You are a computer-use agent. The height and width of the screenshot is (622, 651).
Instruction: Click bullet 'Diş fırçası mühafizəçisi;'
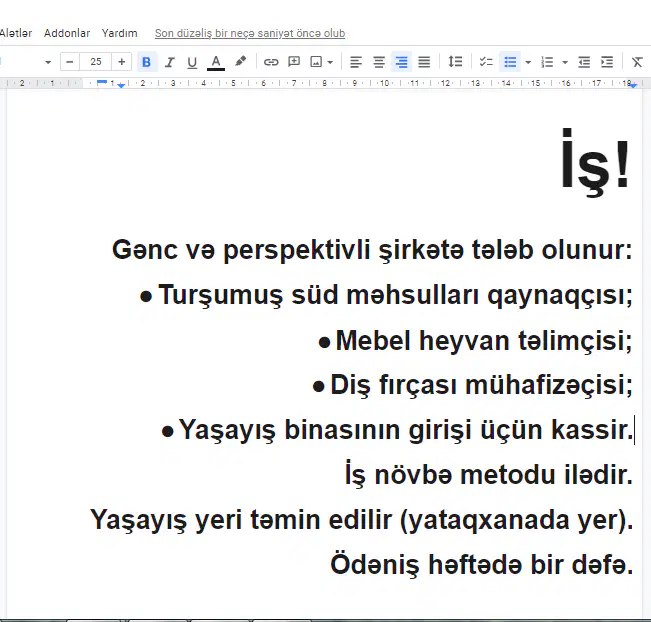482,385
